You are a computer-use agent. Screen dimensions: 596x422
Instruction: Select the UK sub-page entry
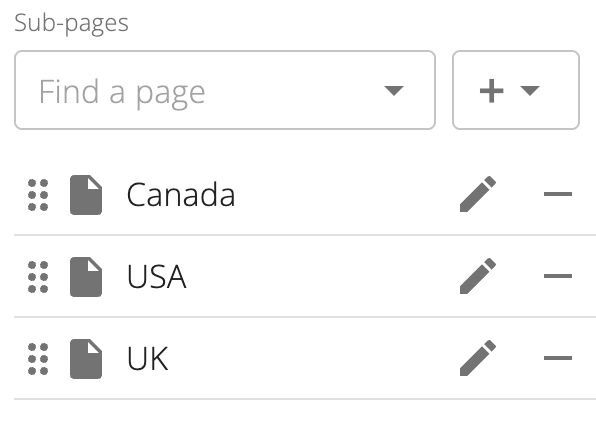click(x=147, y=359)
